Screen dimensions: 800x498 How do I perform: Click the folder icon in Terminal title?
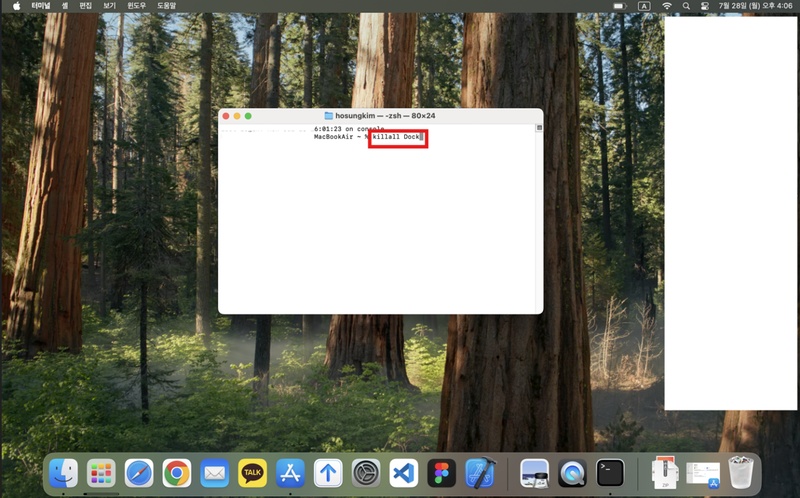329,116
